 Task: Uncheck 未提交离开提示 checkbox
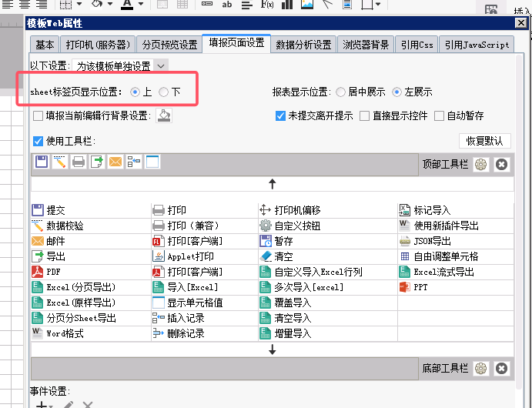(x=280, y=115)
